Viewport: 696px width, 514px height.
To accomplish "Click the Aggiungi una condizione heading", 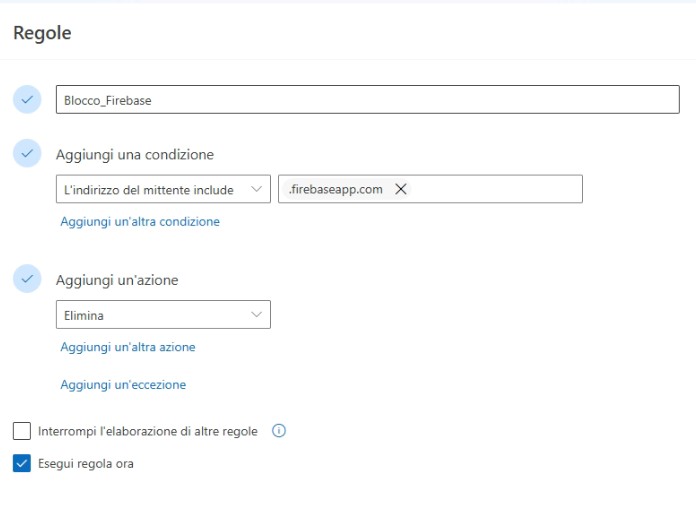I will (135, 154).
